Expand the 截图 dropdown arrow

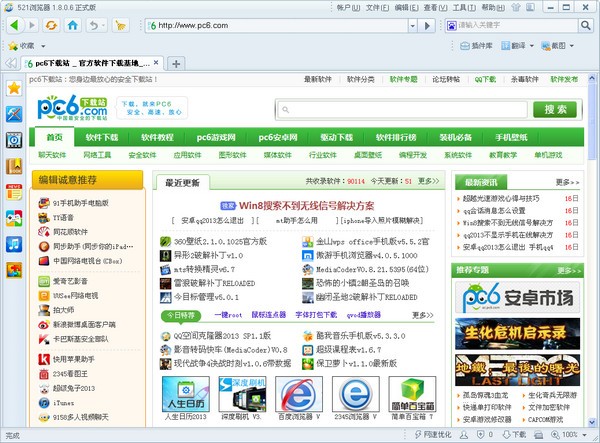[x=572, y=46]
